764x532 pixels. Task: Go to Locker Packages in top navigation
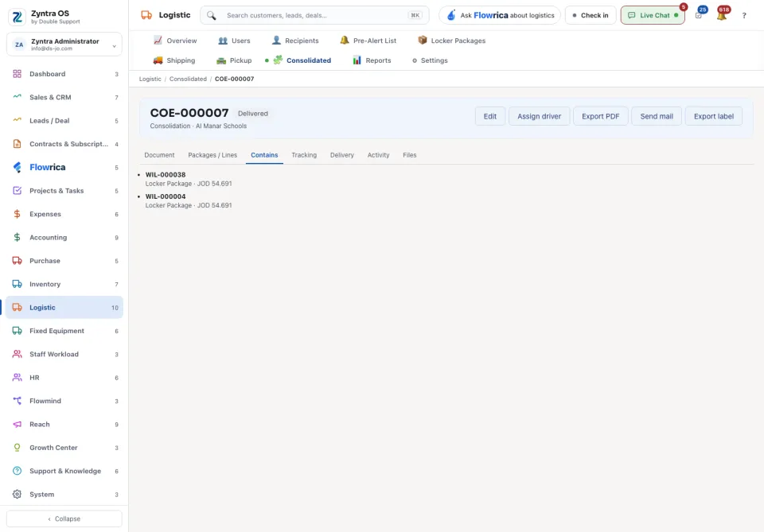coord(452,41)
